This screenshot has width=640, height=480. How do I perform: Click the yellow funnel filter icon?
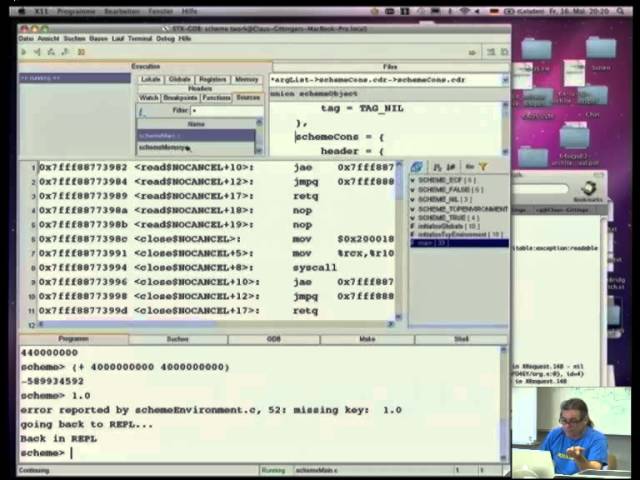[x=483, y=166]
